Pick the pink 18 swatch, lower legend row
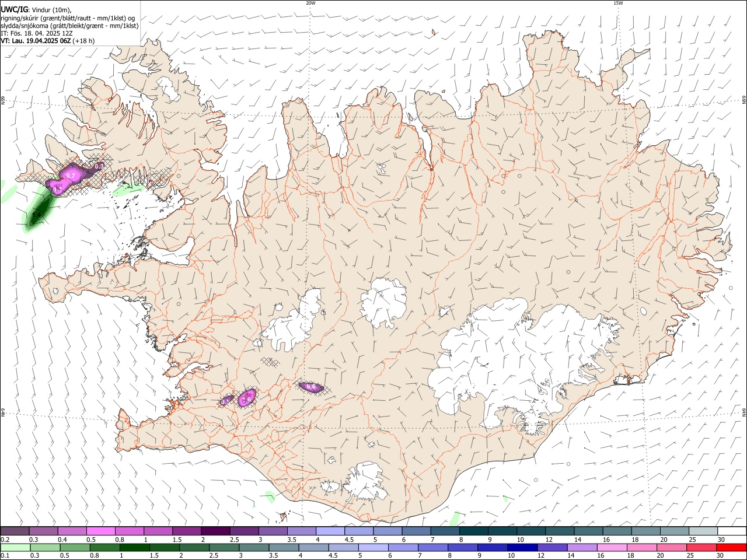747x560 pixels. 642,548
